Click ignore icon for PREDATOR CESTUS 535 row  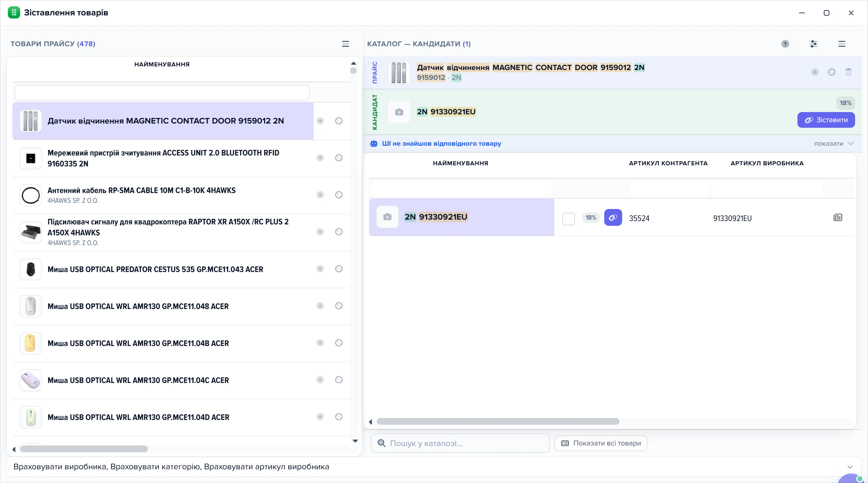click(339, 269)
